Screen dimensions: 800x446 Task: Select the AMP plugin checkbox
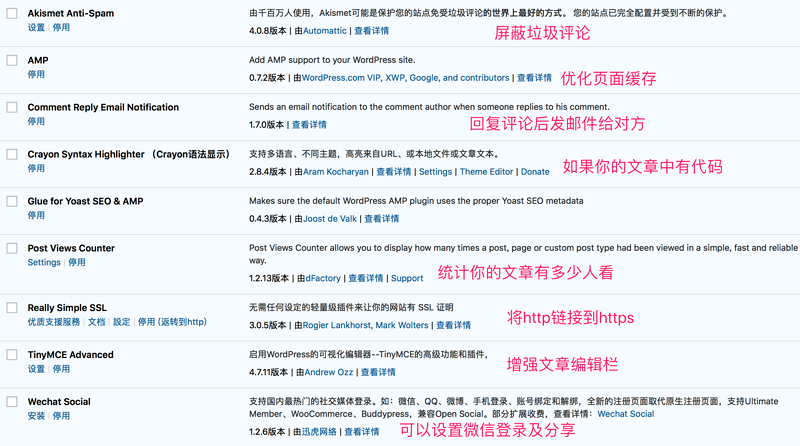click(x=12, y=60)
